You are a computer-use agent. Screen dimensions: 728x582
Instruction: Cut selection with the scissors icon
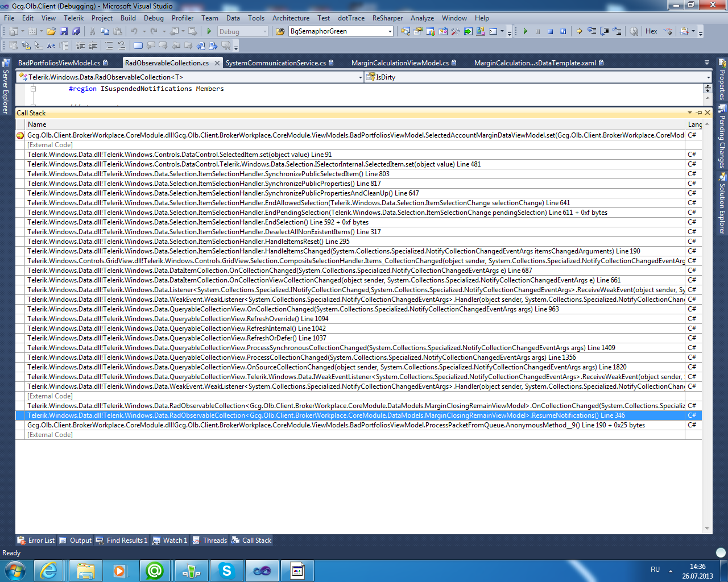[x=92, y=32]
